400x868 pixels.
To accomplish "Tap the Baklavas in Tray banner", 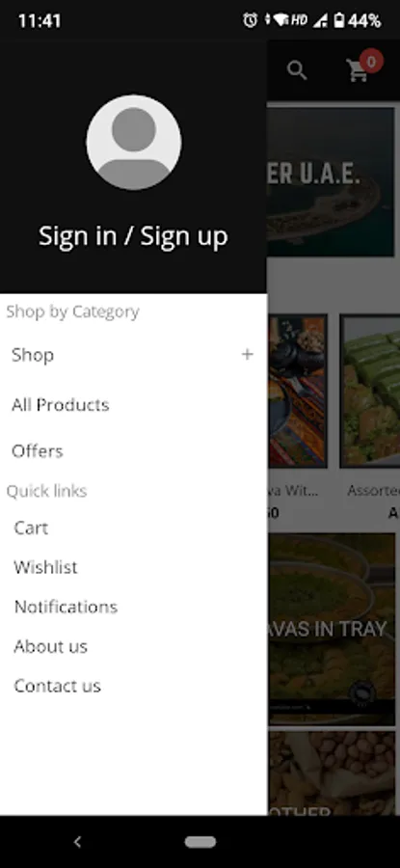I will pyautogui.click(x=332, y=630).
